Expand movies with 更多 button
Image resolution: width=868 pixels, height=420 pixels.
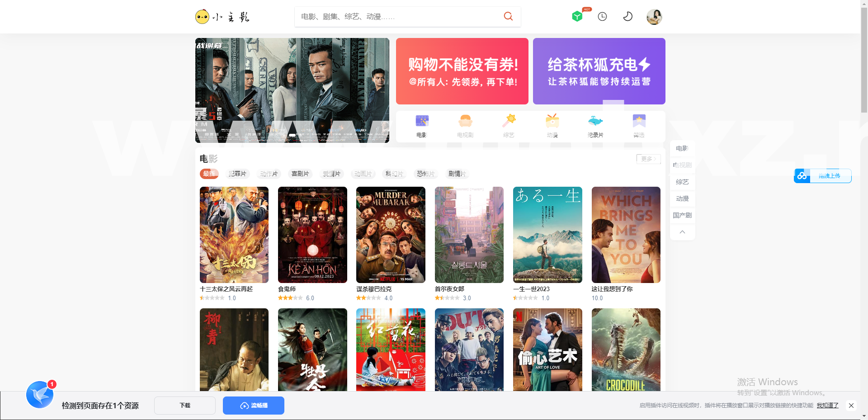(x=648, y=159)
